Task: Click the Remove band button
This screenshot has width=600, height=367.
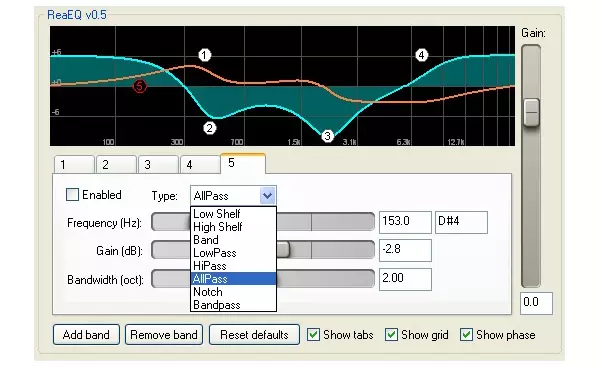Action: point(164,335)
